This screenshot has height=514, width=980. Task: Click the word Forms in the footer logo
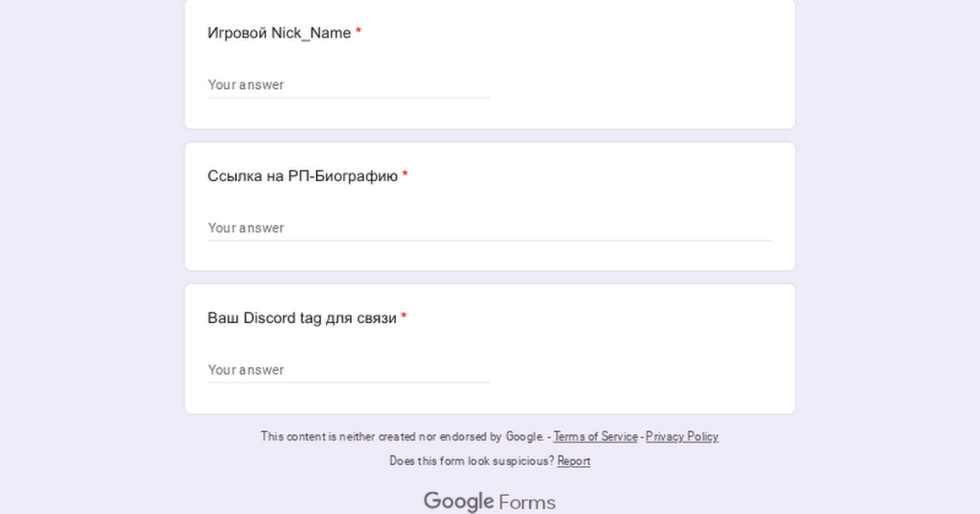527,502
